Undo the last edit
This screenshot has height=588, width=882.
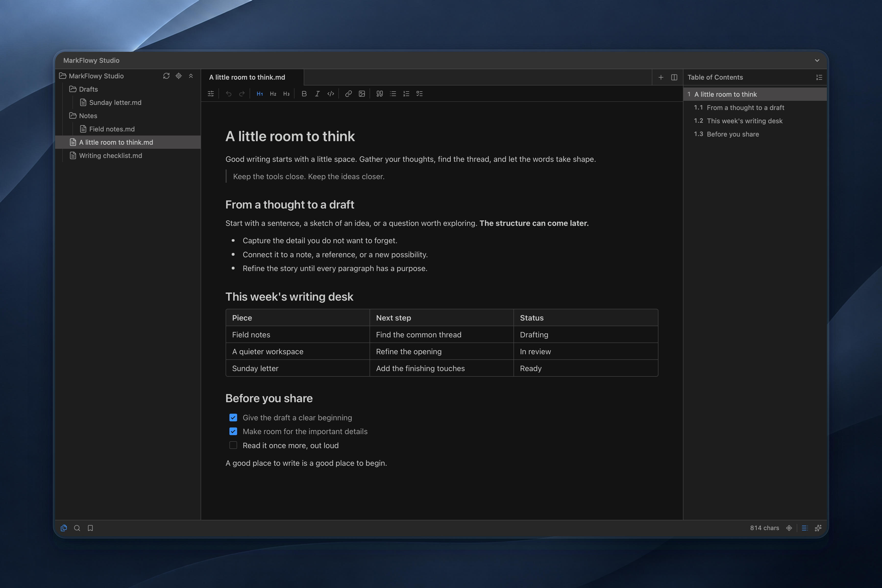pos(228,94)
